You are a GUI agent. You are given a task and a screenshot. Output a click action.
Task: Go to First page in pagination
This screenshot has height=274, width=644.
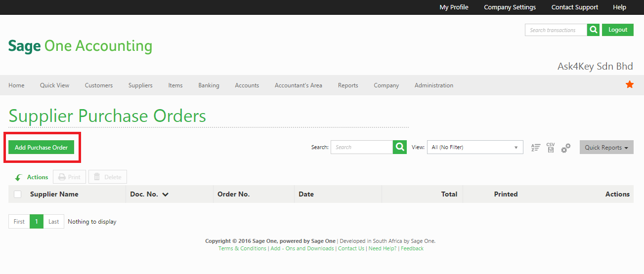point(19,222)
